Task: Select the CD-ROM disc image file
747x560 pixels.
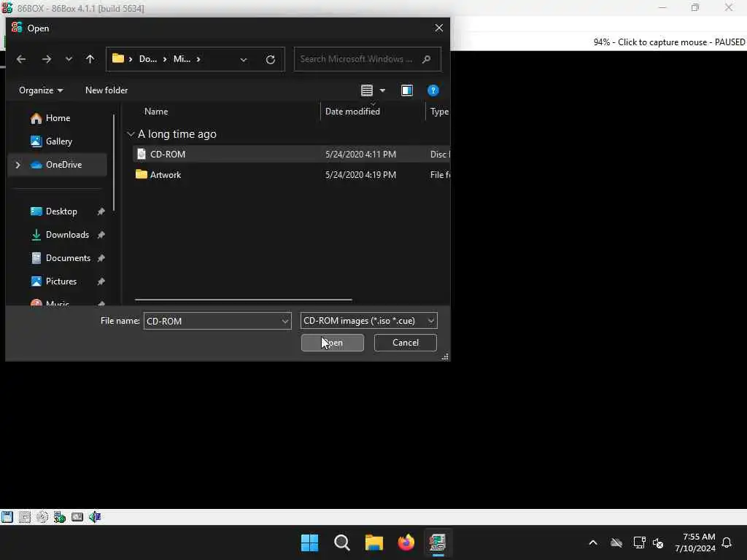Action: click(x=290, y=155)
